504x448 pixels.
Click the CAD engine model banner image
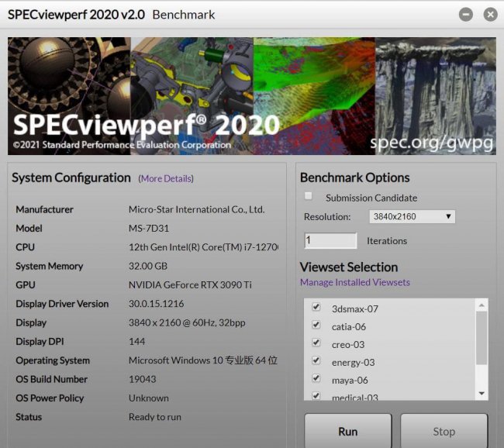coord(192,96)
